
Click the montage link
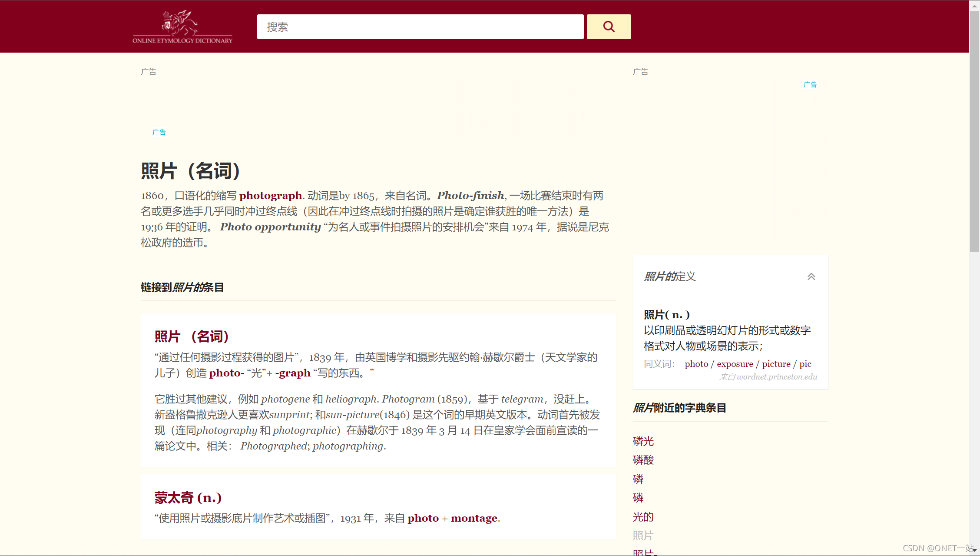[x=474, y=518]
